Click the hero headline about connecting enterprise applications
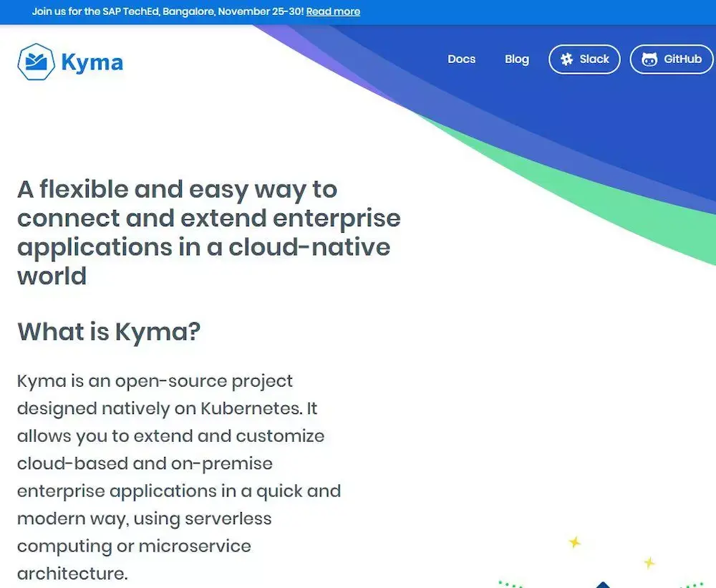The image size is (716, 588). click(x=209, y=232)
